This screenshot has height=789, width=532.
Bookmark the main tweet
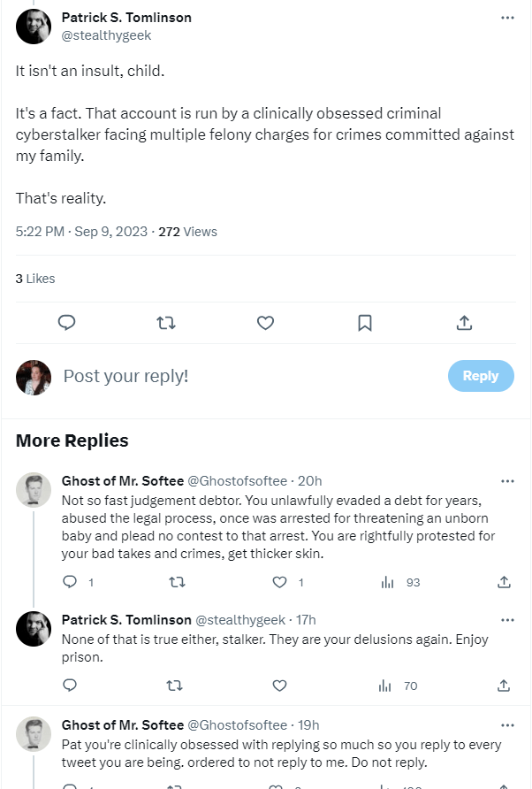coord(365,323)
